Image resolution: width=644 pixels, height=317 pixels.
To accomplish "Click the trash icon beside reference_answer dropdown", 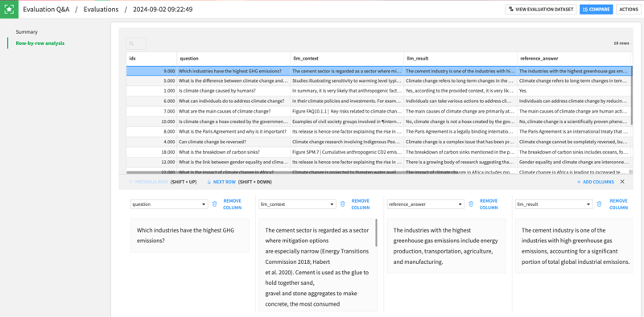I will [471, 204].
